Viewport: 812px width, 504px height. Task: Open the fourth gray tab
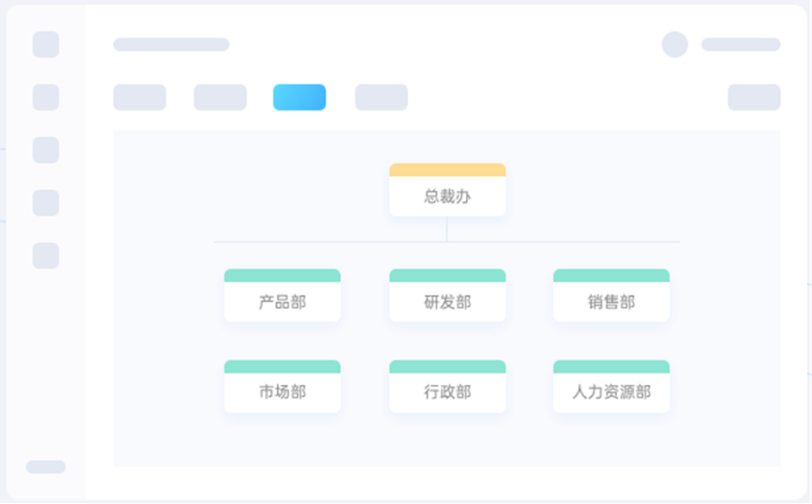click(381, 98)
